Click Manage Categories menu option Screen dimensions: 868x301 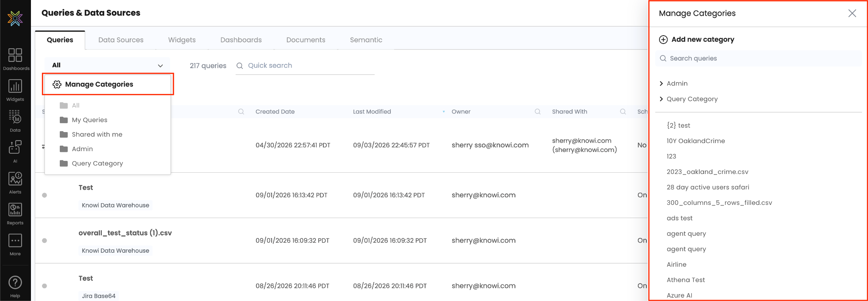(108, 84)
